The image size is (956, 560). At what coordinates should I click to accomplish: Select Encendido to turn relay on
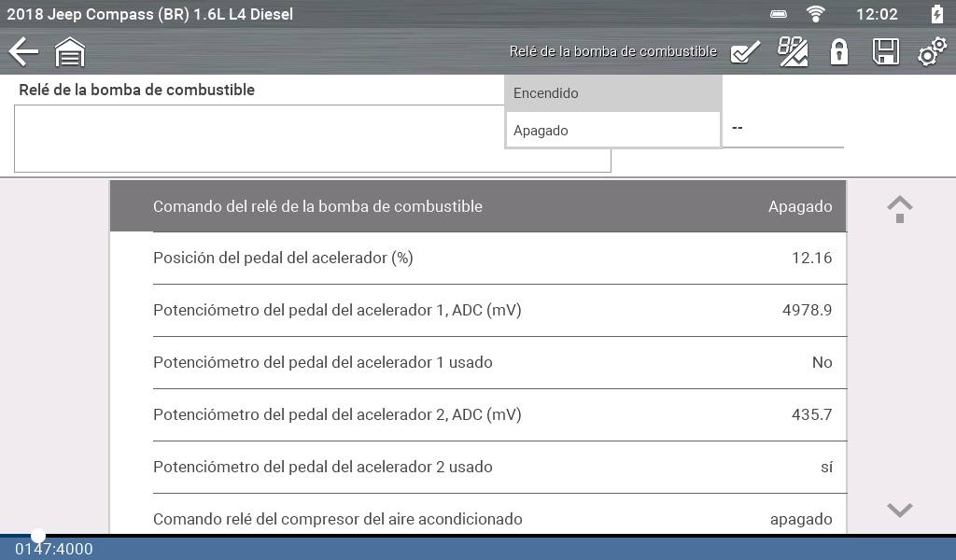click(612, 93)
